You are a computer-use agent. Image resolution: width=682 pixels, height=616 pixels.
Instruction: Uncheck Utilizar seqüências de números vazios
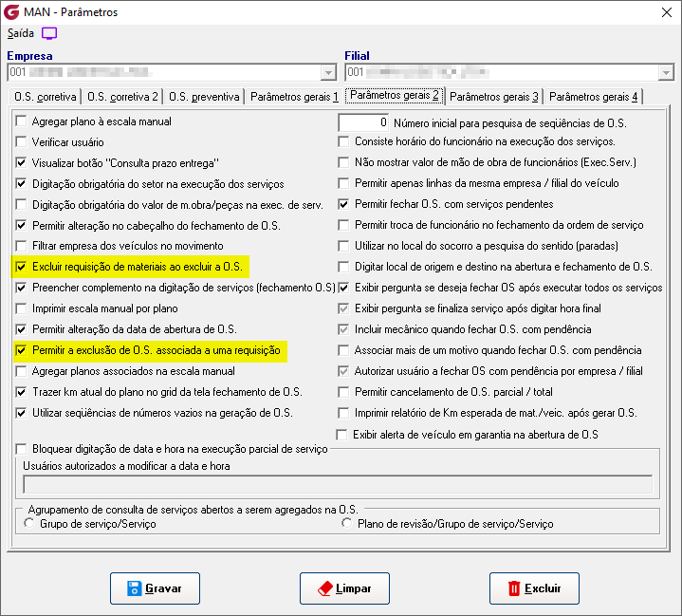point(21,413)
